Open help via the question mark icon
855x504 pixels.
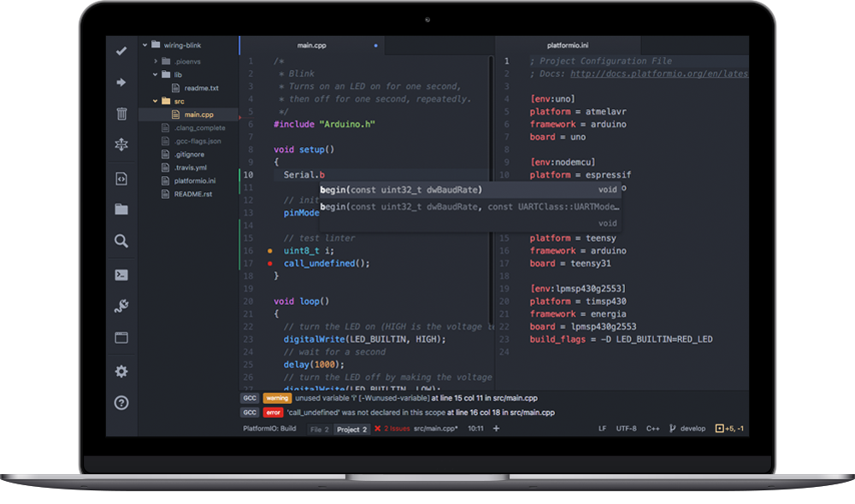point(121,403)
